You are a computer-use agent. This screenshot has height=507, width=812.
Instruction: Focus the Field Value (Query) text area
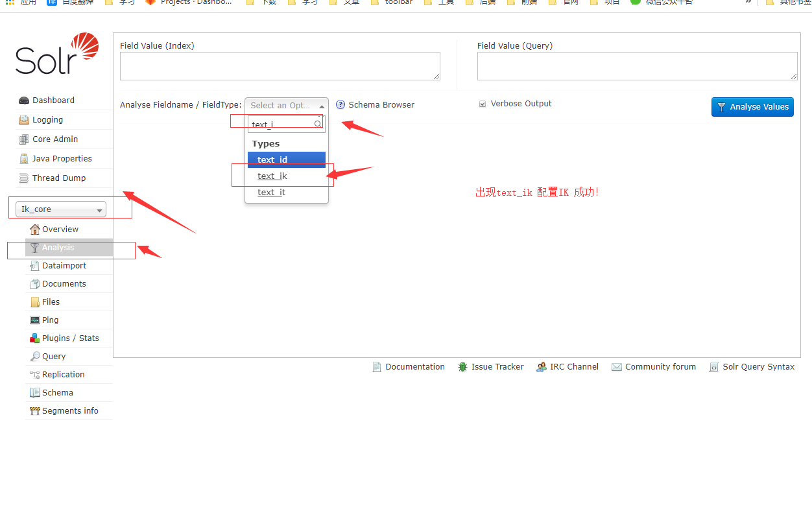pos(638,66)
